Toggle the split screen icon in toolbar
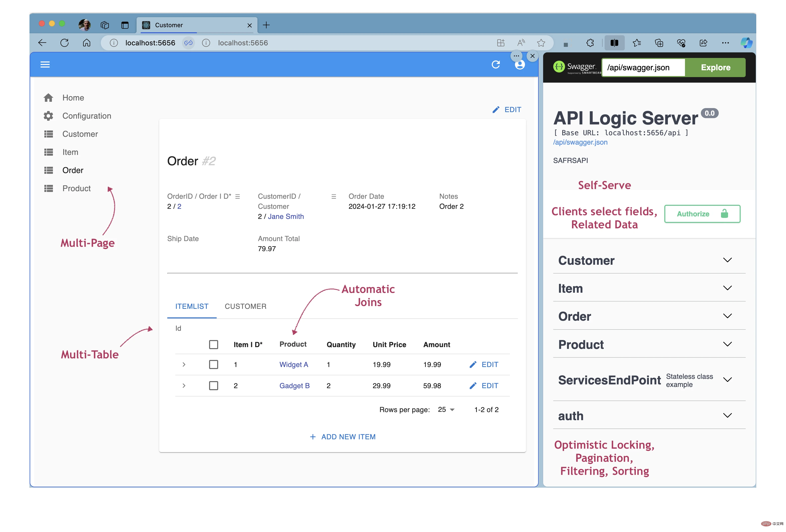This screenshot has width=786, height=532. click(x=614, y=43)
